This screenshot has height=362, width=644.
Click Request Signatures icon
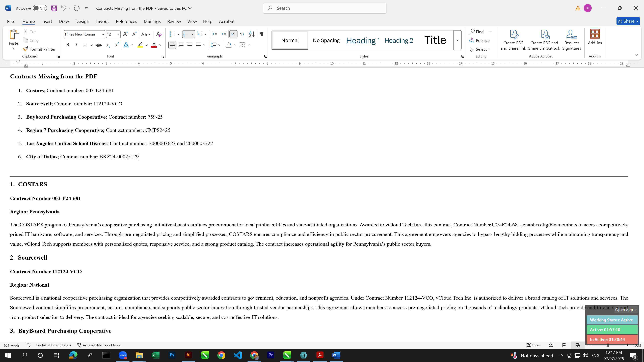point(572,40)
